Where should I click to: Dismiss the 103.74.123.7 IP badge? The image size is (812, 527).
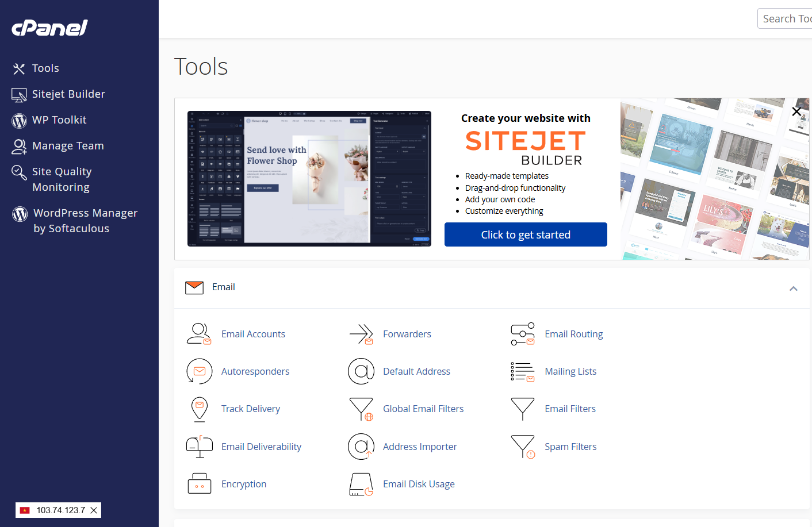pos(94,510)
